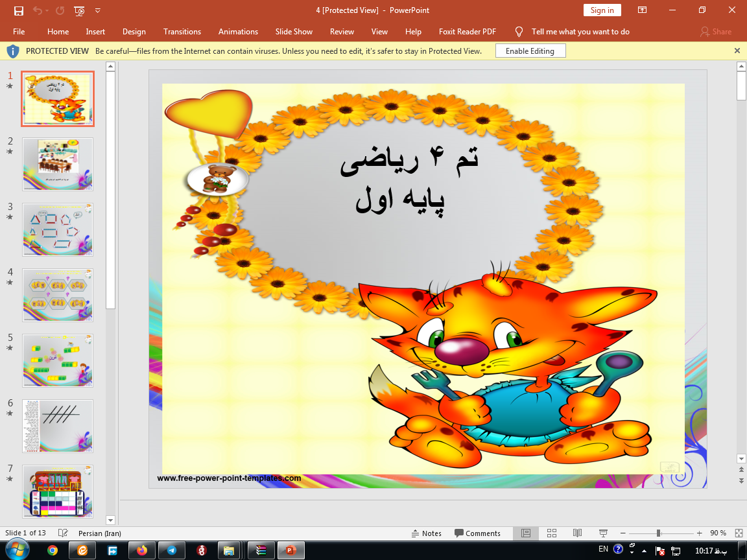Click the Sign in button

[602, 10]
